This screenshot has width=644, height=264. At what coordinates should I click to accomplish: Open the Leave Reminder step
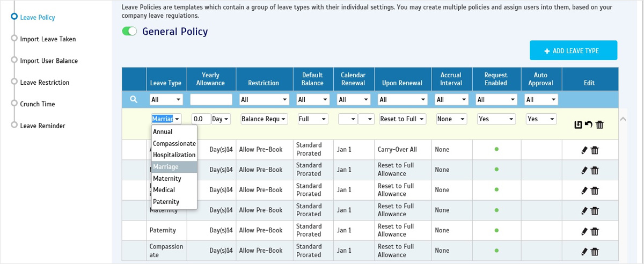point(42,126)
